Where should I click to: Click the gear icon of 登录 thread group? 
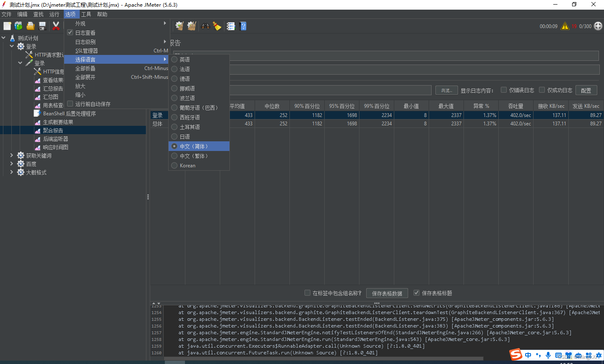[21, 46]
